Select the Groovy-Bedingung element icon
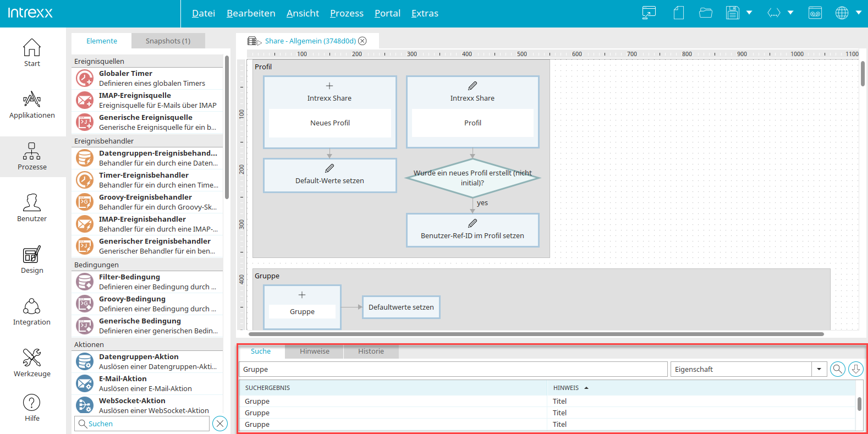This screenshot has height=434, width=868. [x=85, y=304]
